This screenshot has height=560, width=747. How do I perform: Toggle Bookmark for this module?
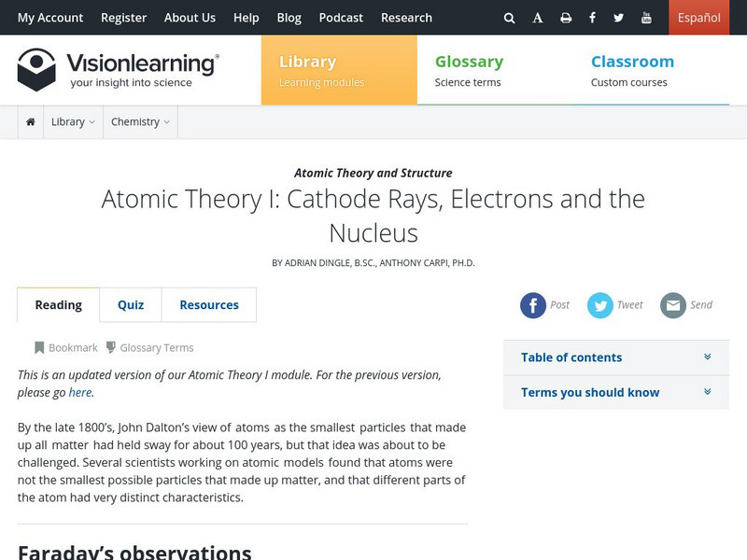point(66,348)
